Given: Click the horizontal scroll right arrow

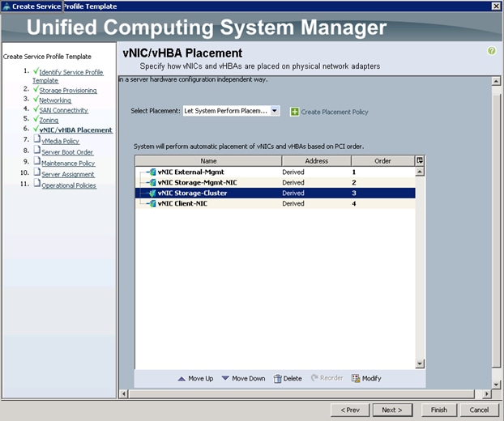Looking at the screenshot, I should (x=487, y=393).
